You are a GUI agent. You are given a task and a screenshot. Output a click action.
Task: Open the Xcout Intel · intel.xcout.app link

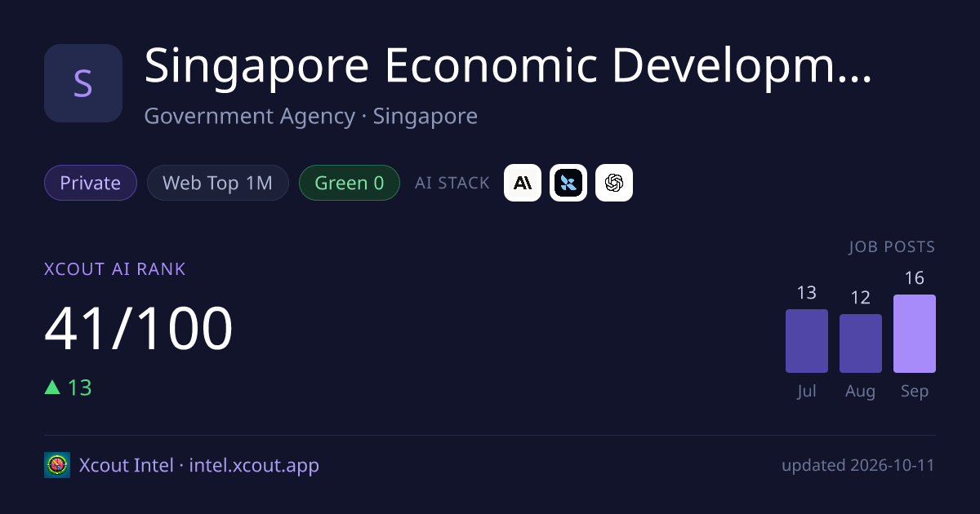(x=199, y=465)
